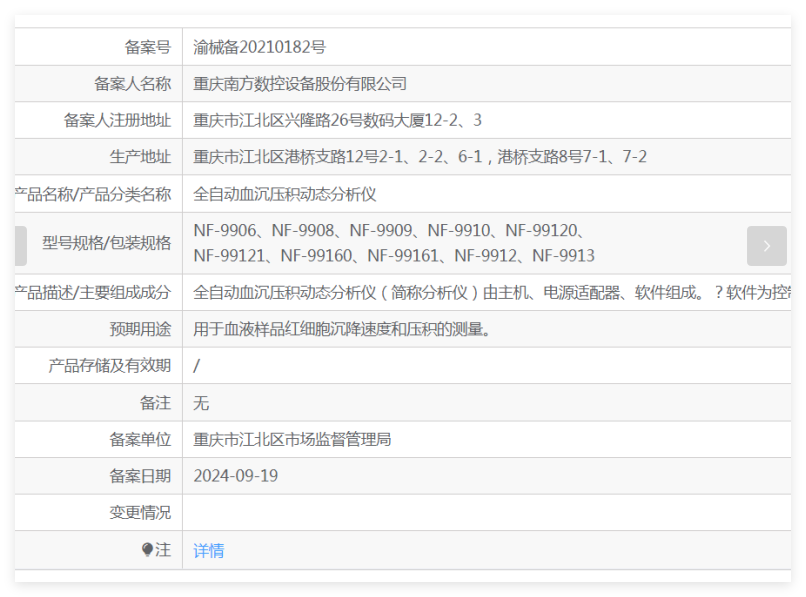Click the 生产地址 row label

pos(140,156)
